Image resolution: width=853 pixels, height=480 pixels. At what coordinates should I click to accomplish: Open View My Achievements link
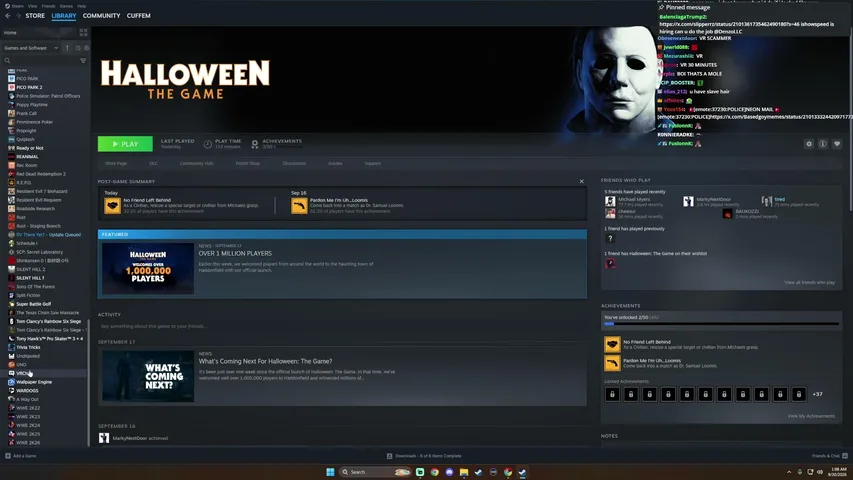pyautogui.click(x=811, y=416)
